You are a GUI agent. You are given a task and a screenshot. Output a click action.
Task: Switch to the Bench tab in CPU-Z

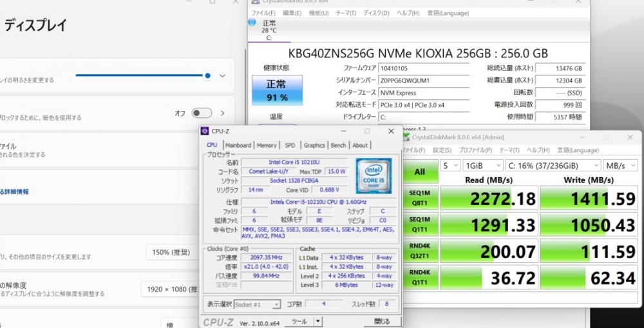[x=338, y=145]
